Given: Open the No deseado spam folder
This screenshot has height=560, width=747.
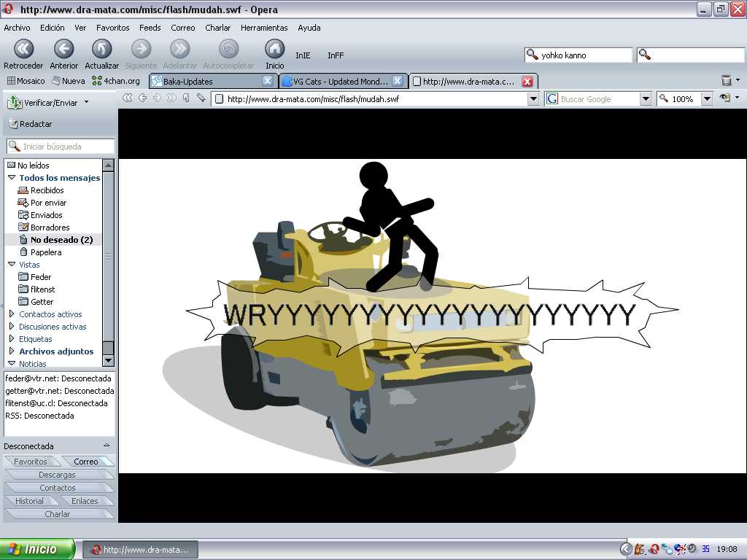Looking at the screenshot, I should click(55, 239).
